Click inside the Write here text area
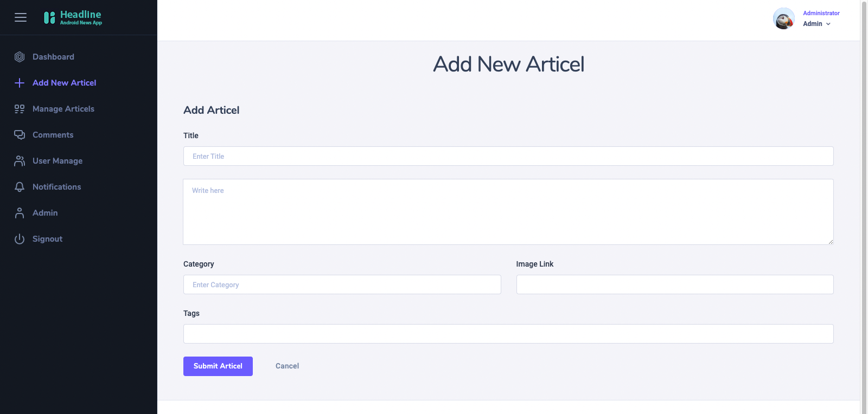 click(x=508, y=212)
